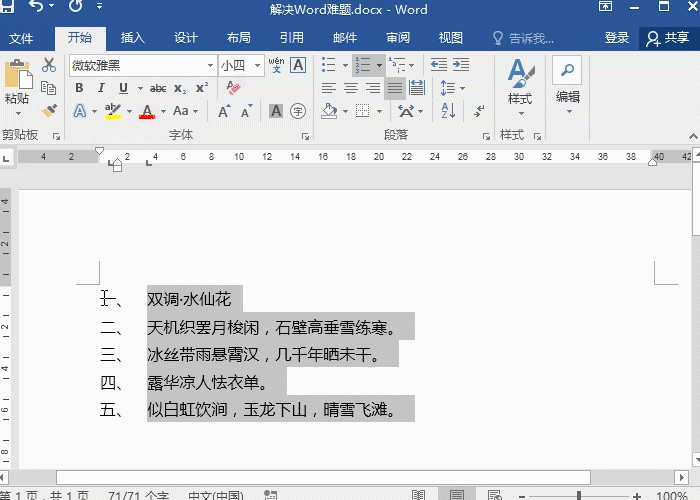The height and width of the screenshot is (500, 700).
Task: Toggle underline formatting
Action: pos(124,88)
